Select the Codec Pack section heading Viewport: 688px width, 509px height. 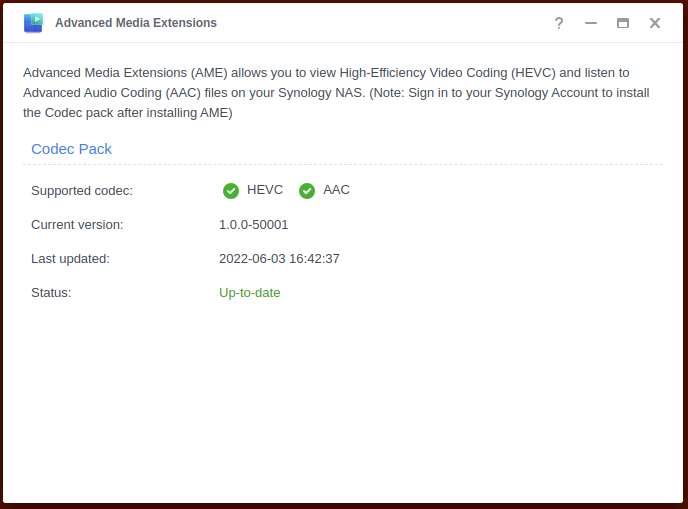[x=71, y=149]
